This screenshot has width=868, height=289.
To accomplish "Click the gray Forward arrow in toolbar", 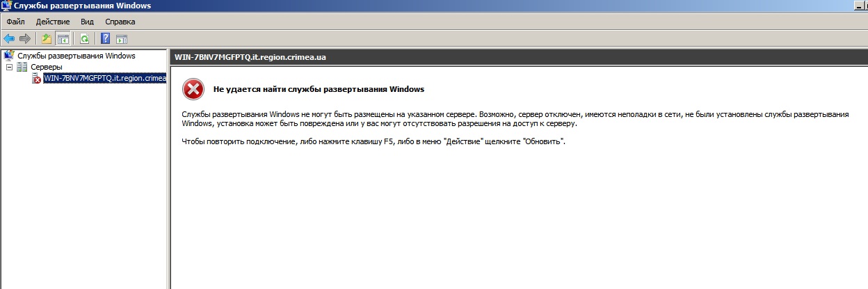I will pyautogui.click(x=25, y=38).
